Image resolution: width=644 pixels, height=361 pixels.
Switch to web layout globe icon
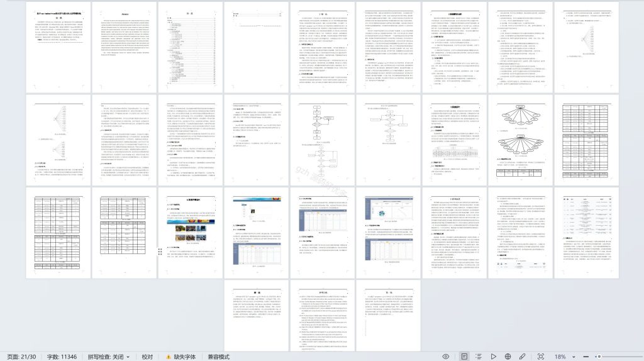click(x=508, y=357)
